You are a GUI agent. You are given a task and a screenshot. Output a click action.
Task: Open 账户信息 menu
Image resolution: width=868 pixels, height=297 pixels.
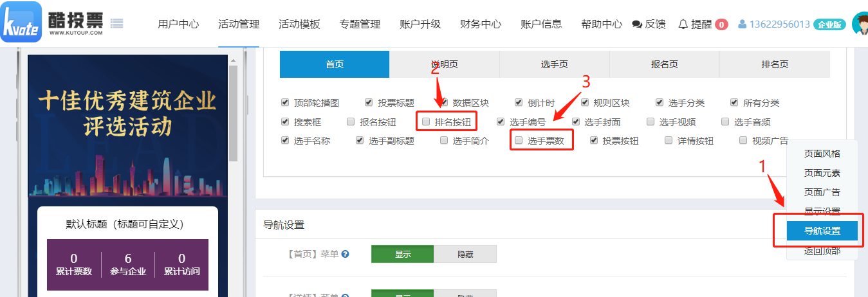[x=541, y=24]
